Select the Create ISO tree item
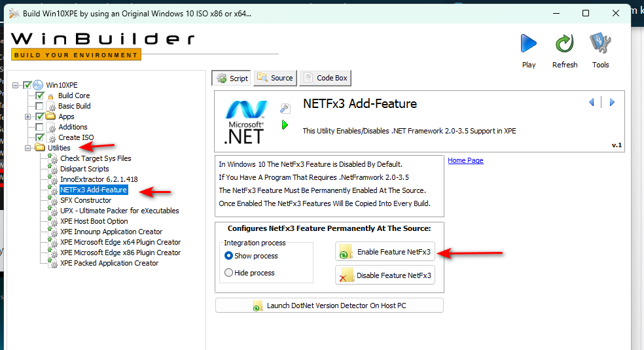 (76, 137)
